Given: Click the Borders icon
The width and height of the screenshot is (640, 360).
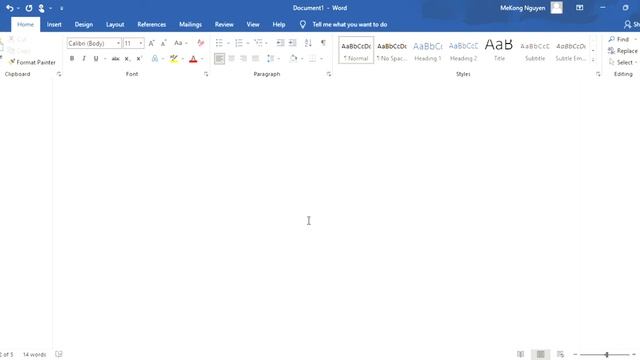Looking at the screenshot, I should tap(312, 58).
